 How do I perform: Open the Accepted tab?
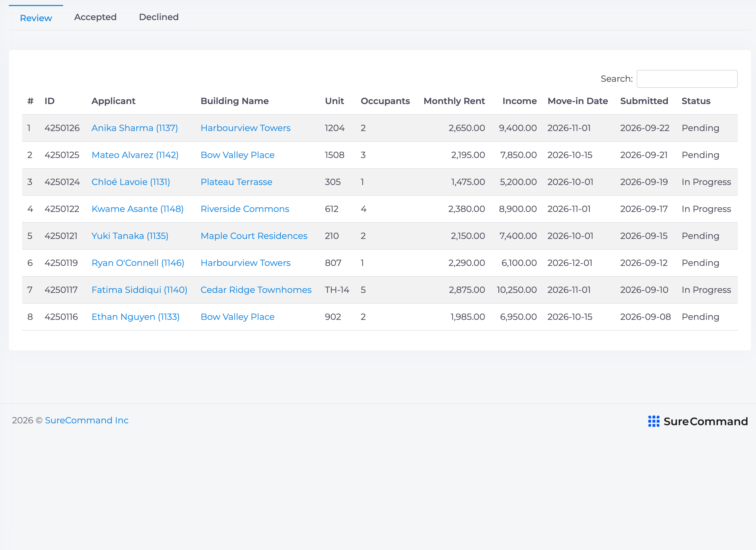click(x=95, y=17)
